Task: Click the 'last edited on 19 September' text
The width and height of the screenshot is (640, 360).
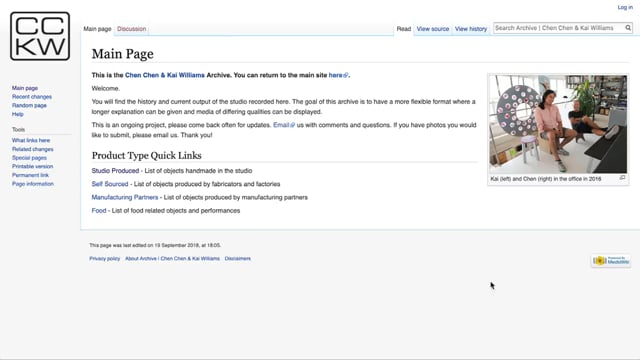Action: tap(155, 245)
